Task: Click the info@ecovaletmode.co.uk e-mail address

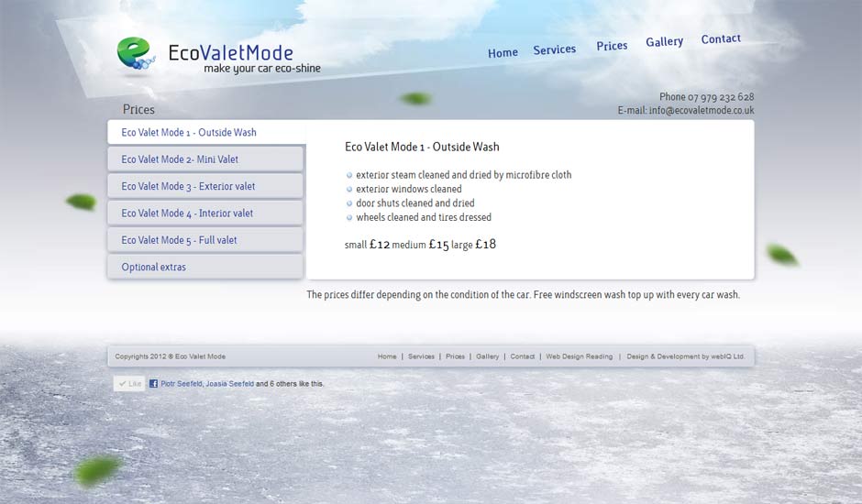Action: click(702, 111)
